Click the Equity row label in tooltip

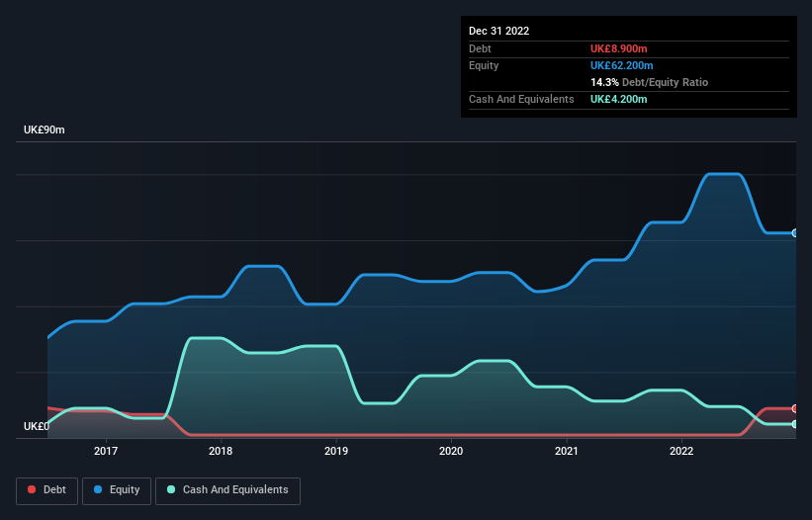pos(484,65)
